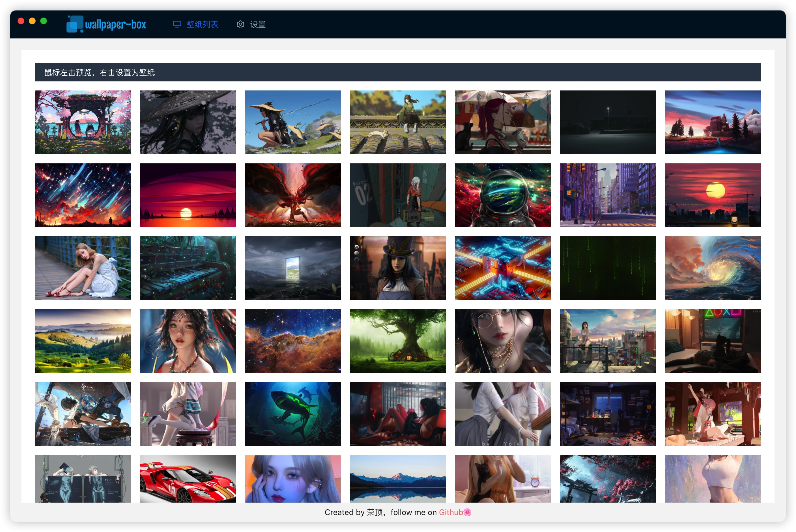Open the 设置 menu item

point(251,24)
